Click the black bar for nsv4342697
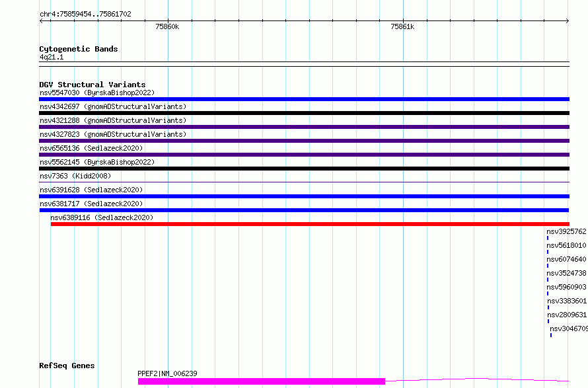The height and width of the screenshot is (388, 588). [304, 113]
